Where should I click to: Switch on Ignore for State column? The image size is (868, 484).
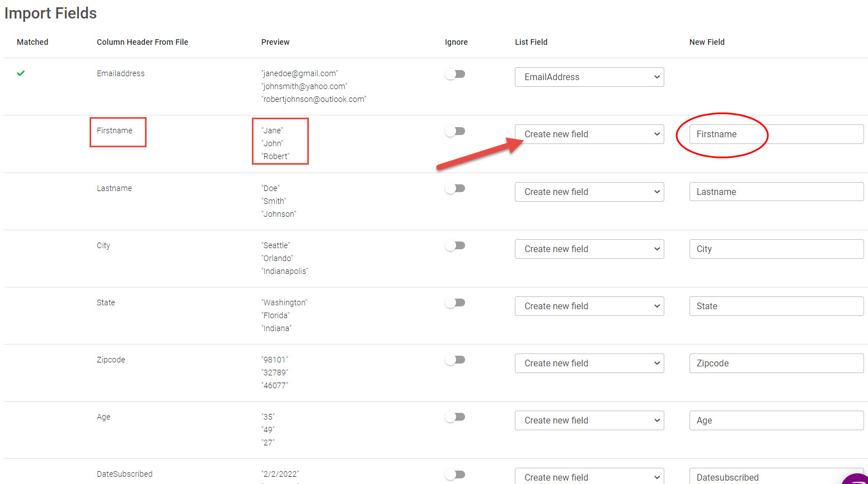click(455, 302)
